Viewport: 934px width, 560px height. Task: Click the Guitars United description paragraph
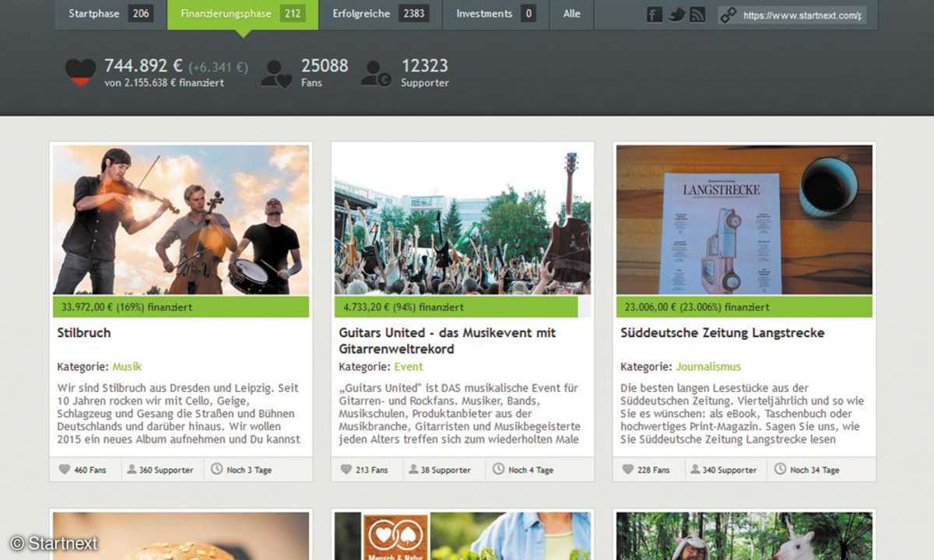point(460,414)
